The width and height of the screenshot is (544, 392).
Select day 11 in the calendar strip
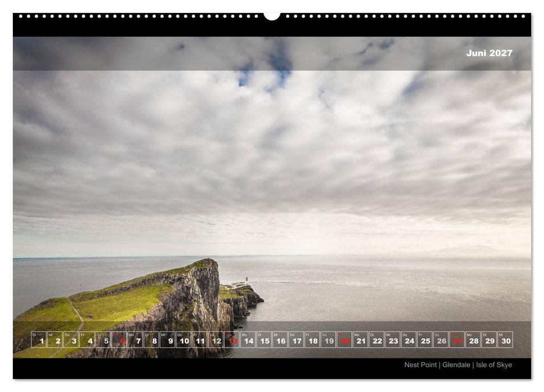pyautogui.click(x=199, y=339)
